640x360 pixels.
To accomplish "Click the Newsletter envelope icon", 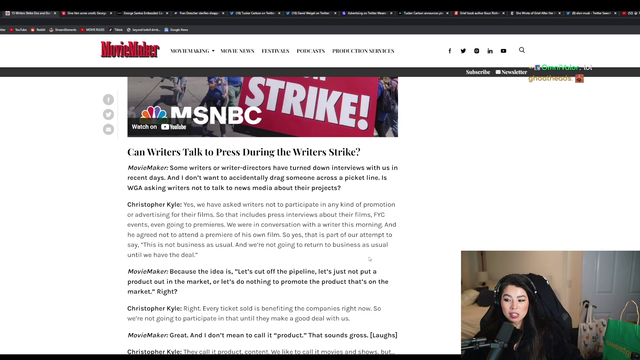I will point(498,72).
